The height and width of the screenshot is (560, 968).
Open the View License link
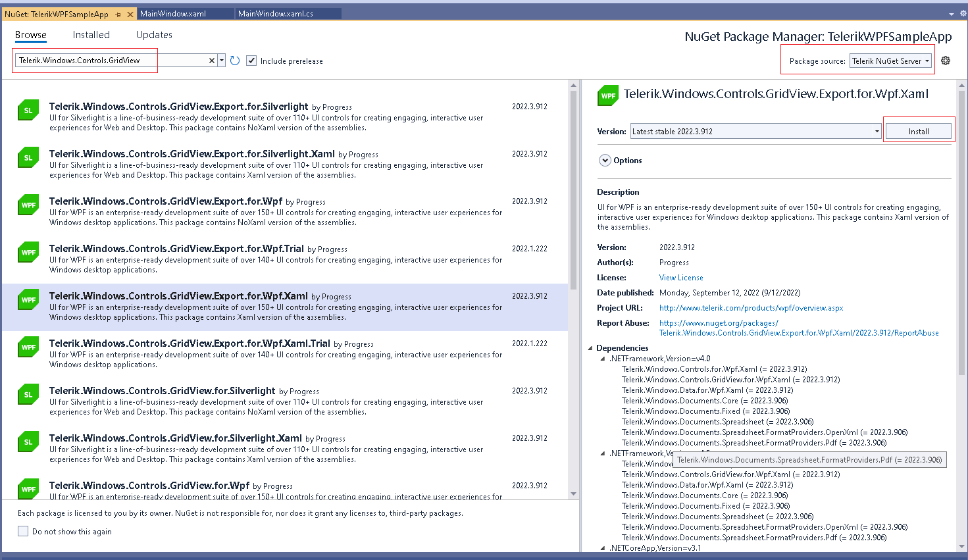[x=680, y=277]
